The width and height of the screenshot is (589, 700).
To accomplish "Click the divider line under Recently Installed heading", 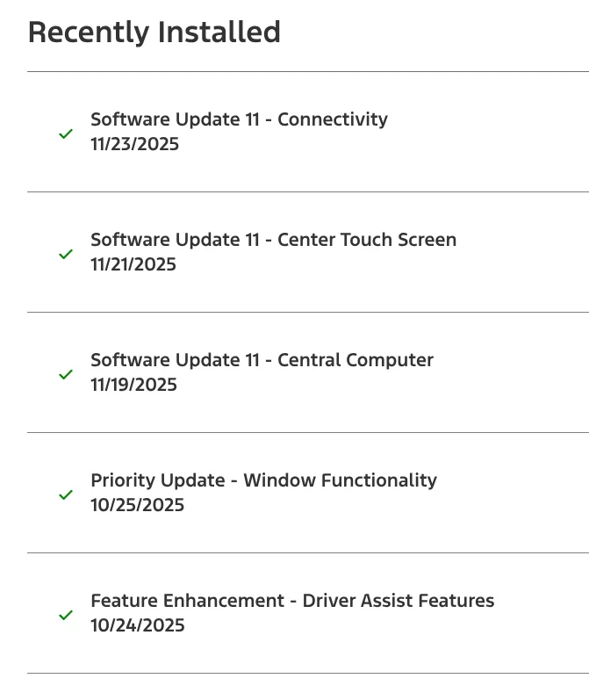I will point(307,71).
